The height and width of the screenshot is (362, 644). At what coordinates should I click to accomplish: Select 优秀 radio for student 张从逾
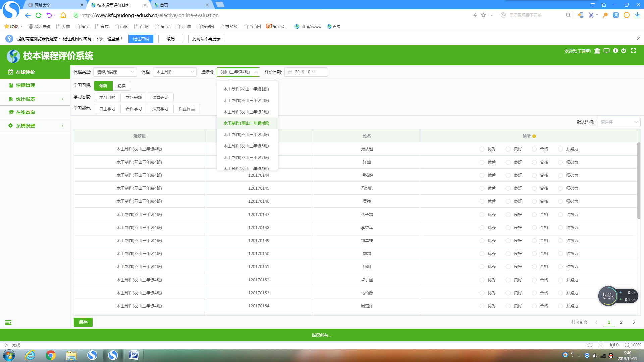[x=482, y=149]
